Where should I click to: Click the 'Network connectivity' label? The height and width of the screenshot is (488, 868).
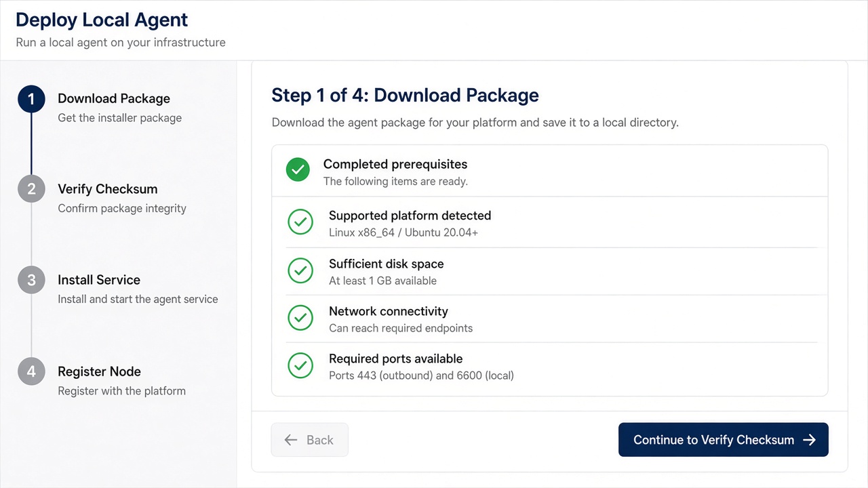point(389,311)
